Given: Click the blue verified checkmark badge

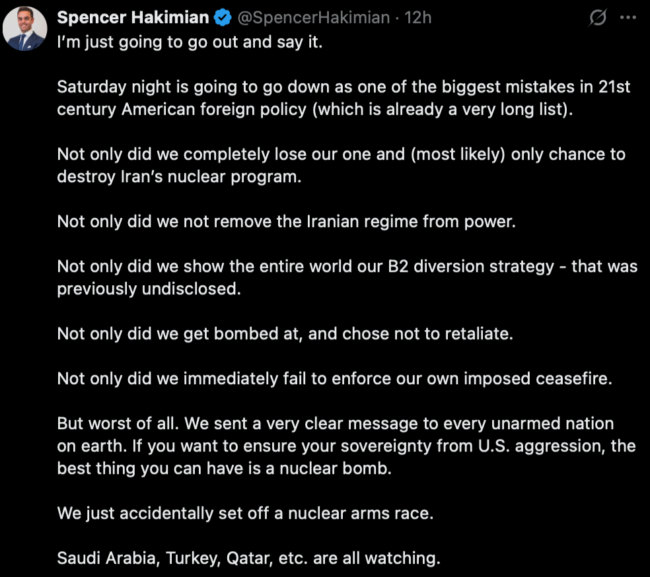Looking at the screenshot, I should pos(223,18).
